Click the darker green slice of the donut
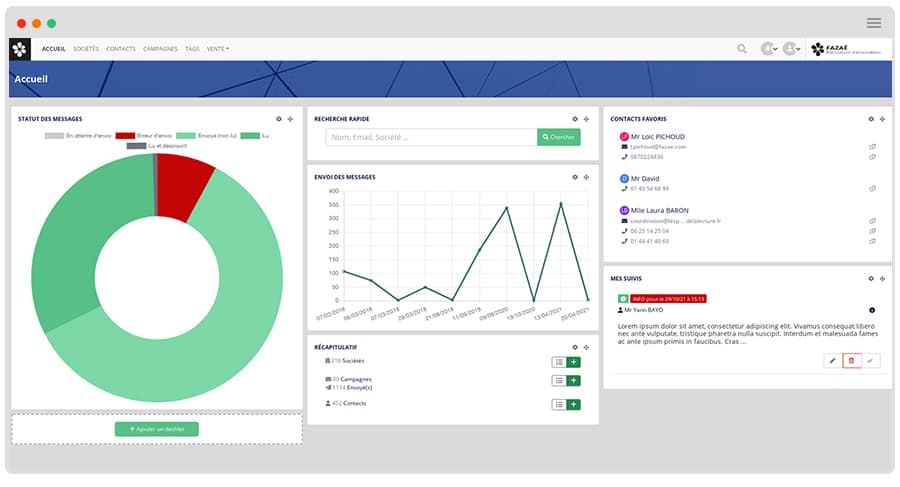The height and width of the screenshot is (487, 900). 80,235
